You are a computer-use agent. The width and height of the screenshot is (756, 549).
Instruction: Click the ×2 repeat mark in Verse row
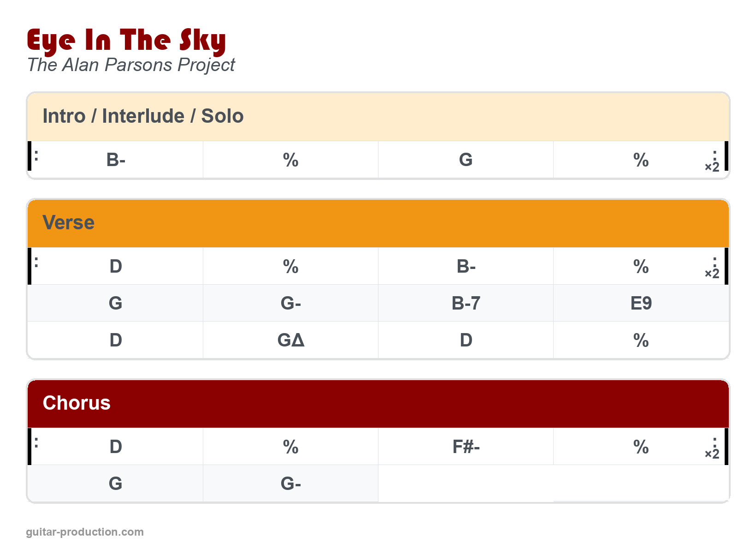[712, 274]
